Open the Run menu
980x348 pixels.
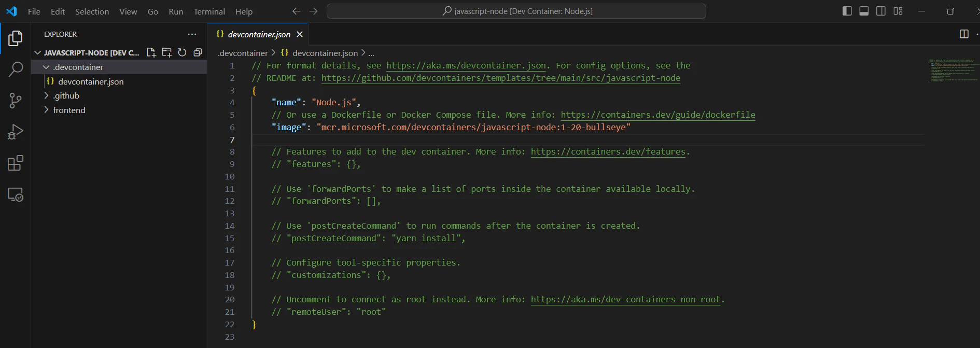point(176,11)
